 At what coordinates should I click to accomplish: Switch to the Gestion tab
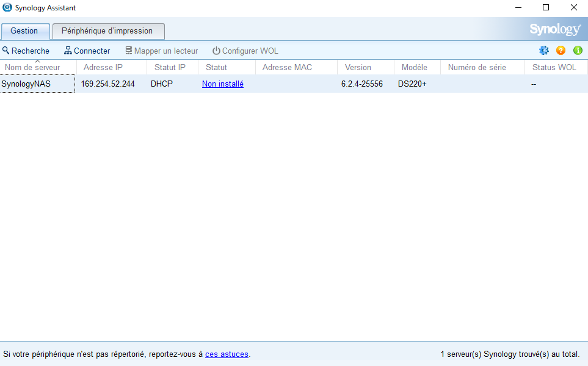tap(25, 31)
